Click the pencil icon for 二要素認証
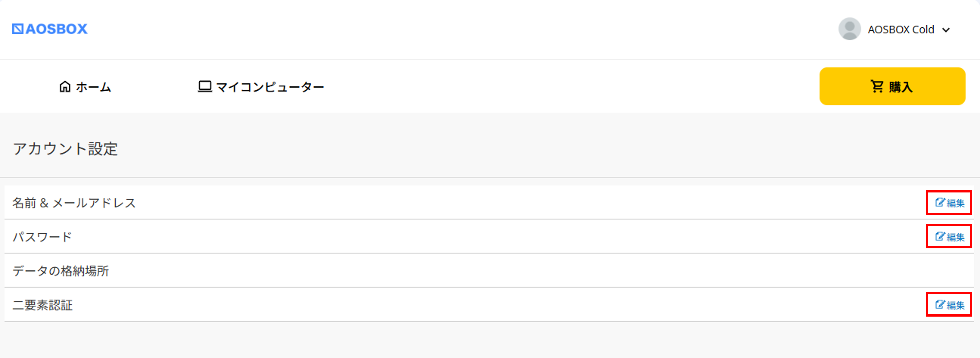 [940, 304]
